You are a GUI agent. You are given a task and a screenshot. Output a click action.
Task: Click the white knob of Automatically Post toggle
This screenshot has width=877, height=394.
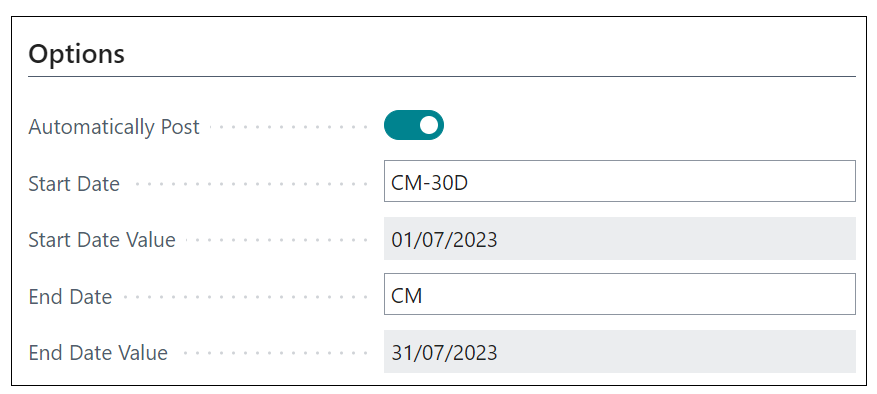(429, 125)
